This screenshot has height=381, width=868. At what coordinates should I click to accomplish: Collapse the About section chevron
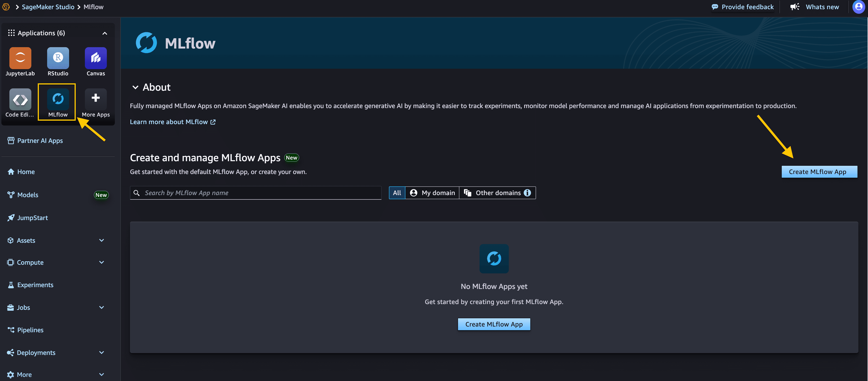point(135,87)
